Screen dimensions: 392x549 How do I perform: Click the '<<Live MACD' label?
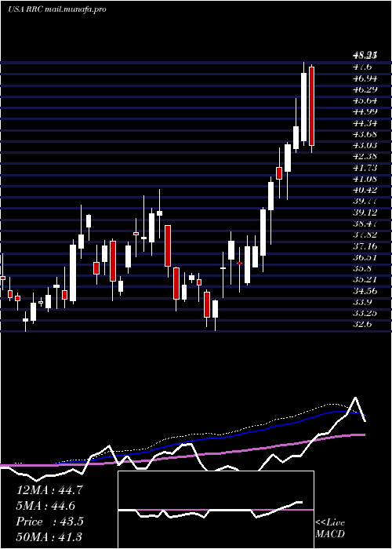click(x=330, y=529)
